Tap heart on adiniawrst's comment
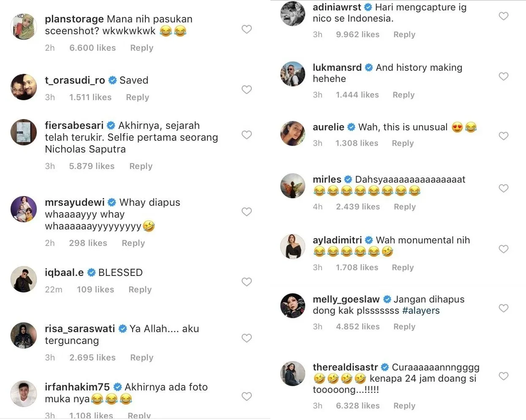 point(504,16)
